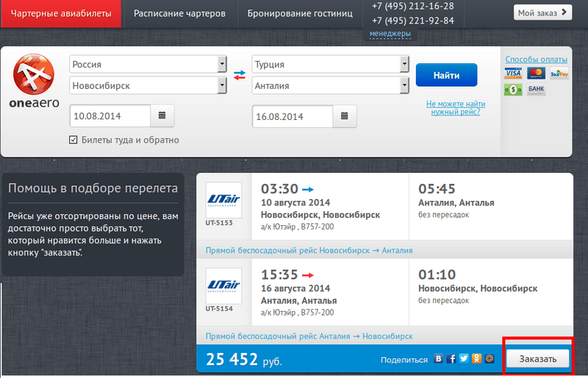Image resolution: width=588 pixels, height=378 pixels.
Task: Click the MasterCard payment icon
Action: tap(536, 74)
